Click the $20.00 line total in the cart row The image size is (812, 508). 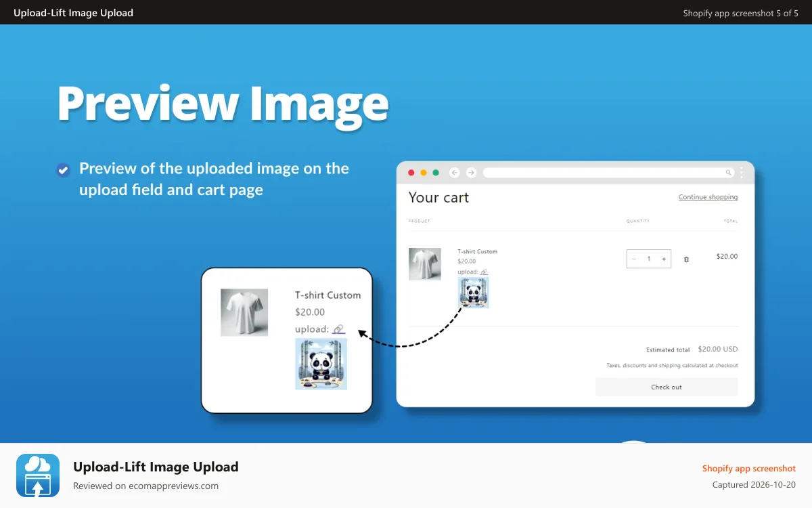[x=727, y=257]
